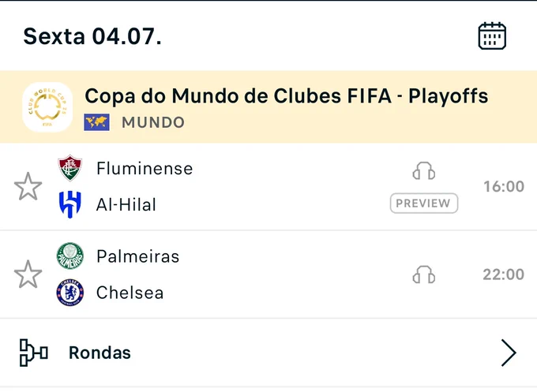537x392 pixels.
Task: Open audio commentary for Palmeiras vs Chelsea
Action: (423, 274)
